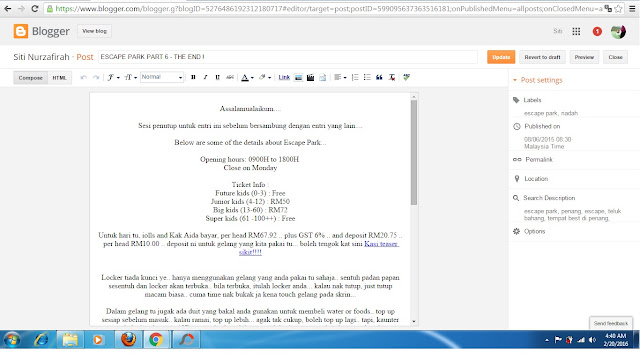Click the account profile avatar
Screen dimensions: 640x360
(x=618, y=31)
